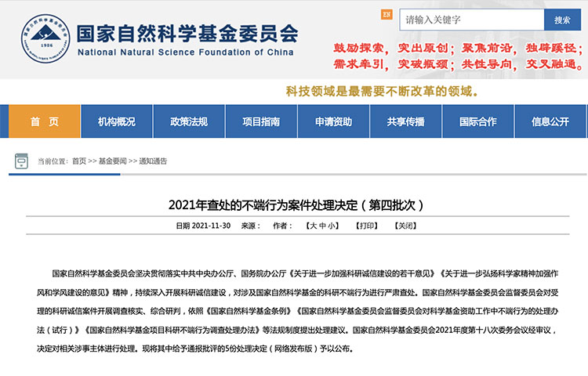This screenshot has width=588, height=376.
Task: Set font size to 小 (small)
Action: [332, 226]
